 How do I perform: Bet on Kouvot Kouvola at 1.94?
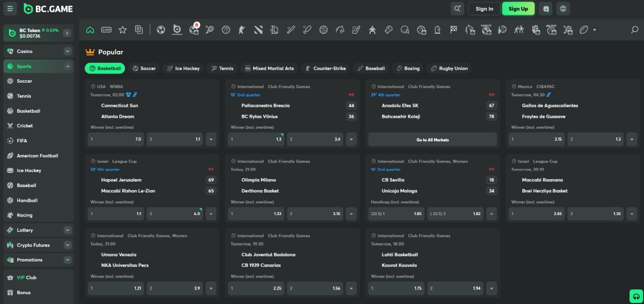click(x=456, y=288)
